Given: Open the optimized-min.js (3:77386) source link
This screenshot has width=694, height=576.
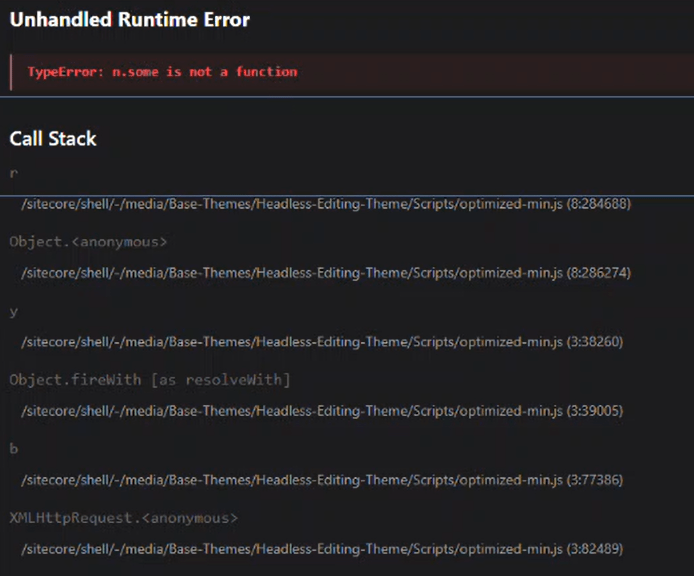Looking at the screenshot, I should (322, 480).
